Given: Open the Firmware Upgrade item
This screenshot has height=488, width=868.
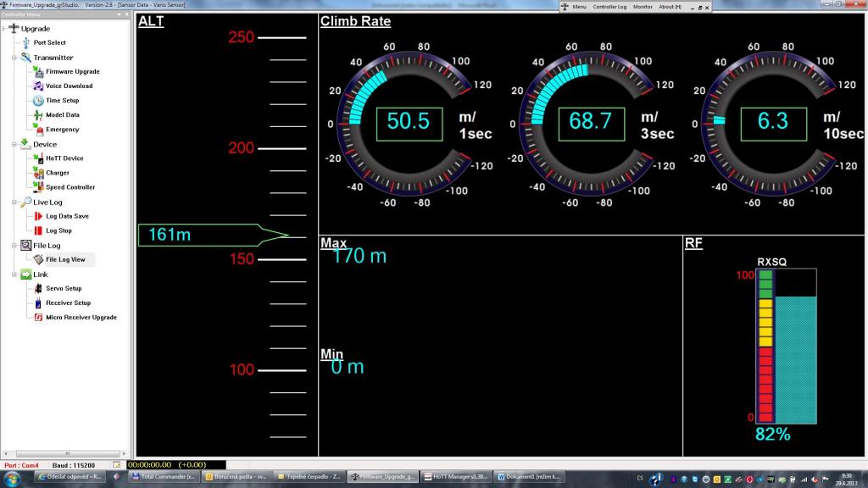Looking at the screenshot, I should point(72,71).
